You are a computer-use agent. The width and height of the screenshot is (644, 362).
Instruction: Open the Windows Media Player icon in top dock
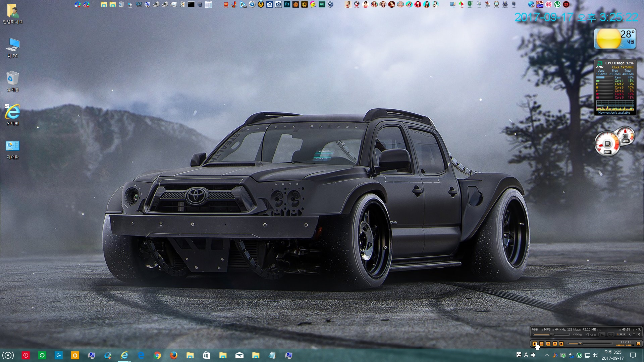(252, 4)
